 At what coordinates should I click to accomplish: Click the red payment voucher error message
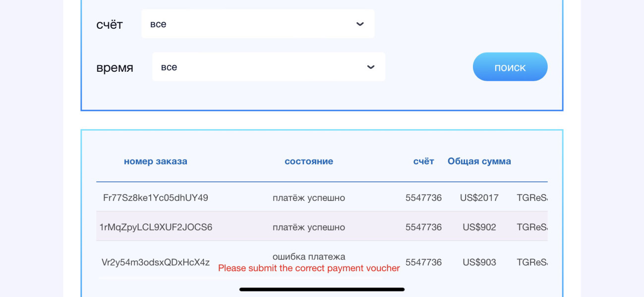pyautogui.click(x=308, y=268)
